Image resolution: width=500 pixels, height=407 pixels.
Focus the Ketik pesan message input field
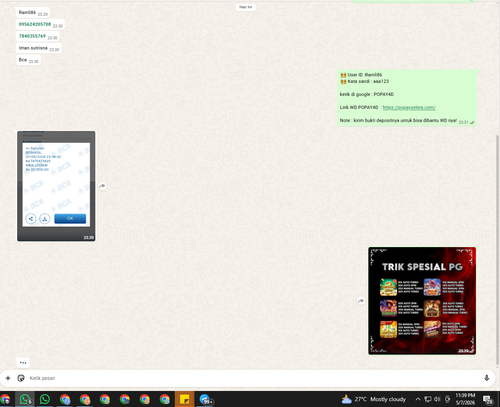253,378
